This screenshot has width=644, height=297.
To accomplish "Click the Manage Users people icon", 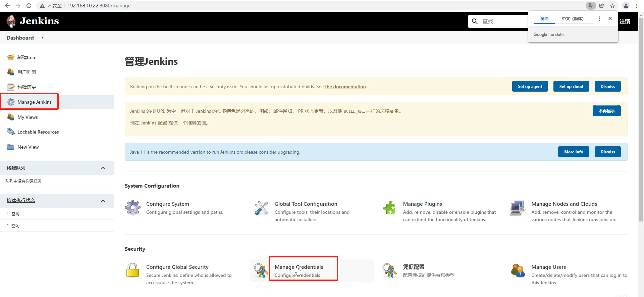I will coord(518,270).
